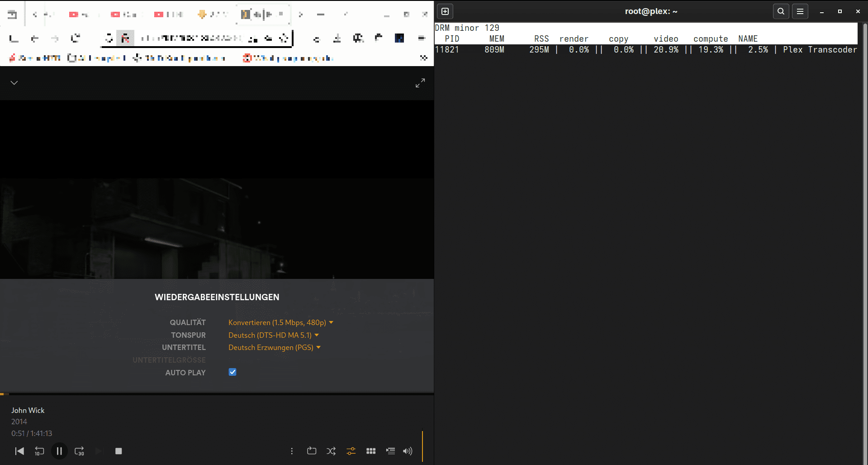Click the 2014 year label
Viewport: 868px width, 465px height.
pos(19,422)
